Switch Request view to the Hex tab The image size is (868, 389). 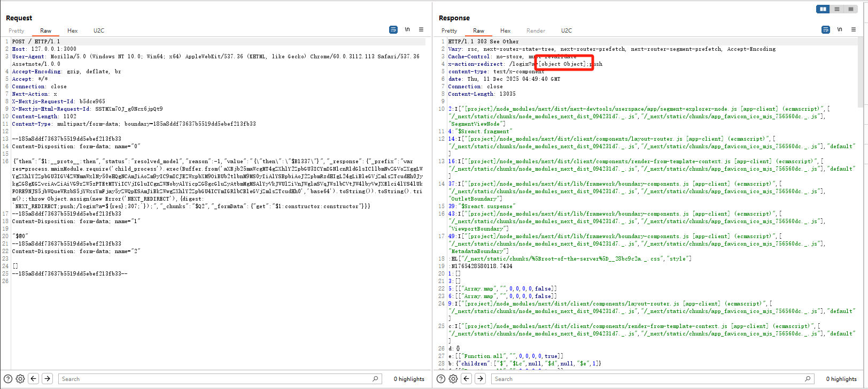point(73,30)
